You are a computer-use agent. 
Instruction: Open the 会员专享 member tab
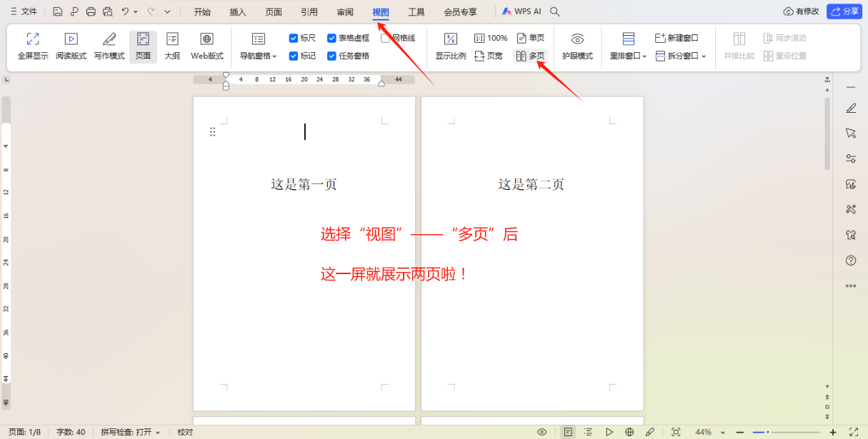tap(461, 11)
